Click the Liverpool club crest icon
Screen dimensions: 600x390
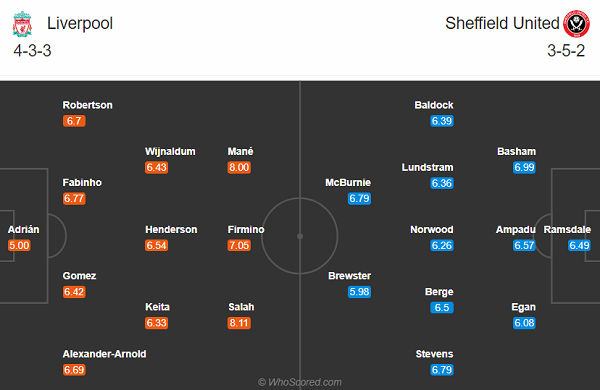tap(22, 24)
